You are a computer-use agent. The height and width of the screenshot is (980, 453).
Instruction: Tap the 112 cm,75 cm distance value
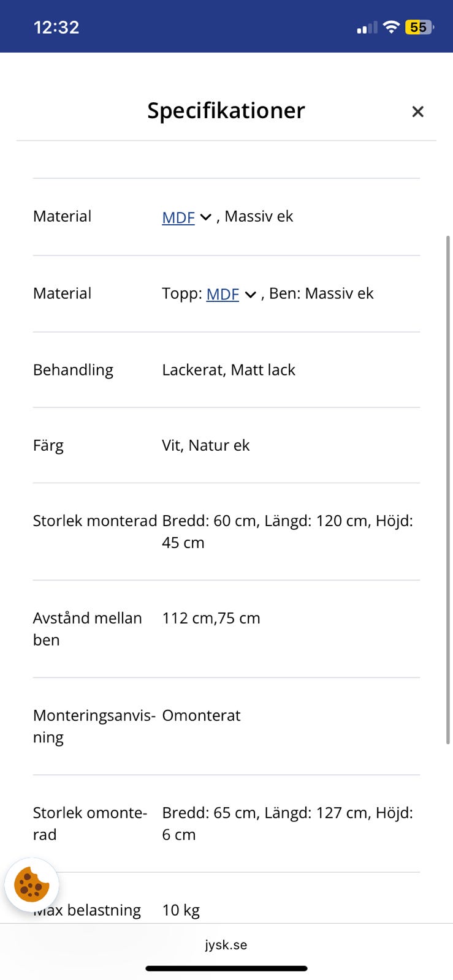pos(211,618)
